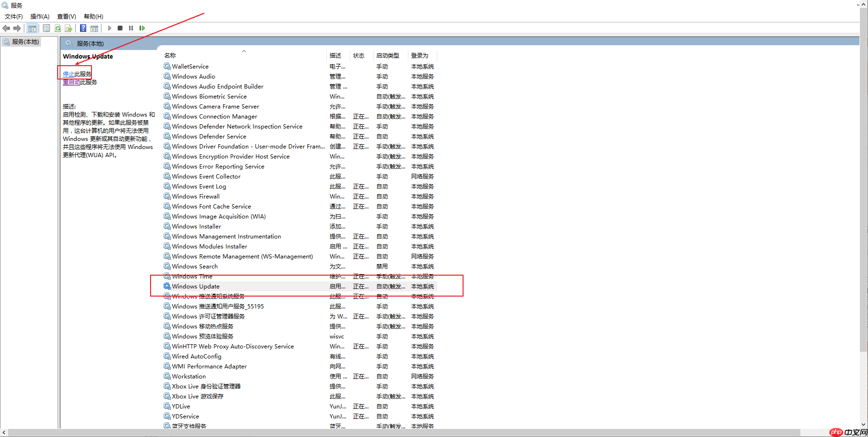Select the YDService row
This screenshot has width=868, height=437.
coord(300,416)
